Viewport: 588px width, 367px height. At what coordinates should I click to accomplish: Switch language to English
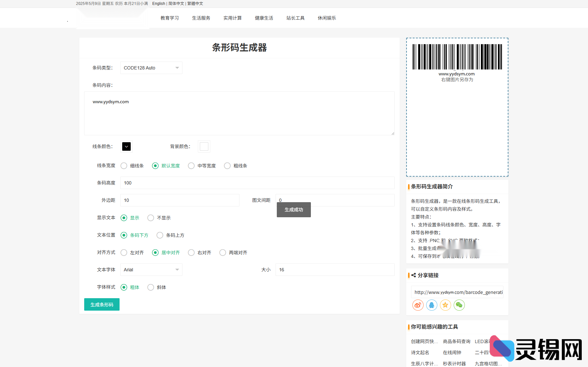pos(159,4)
